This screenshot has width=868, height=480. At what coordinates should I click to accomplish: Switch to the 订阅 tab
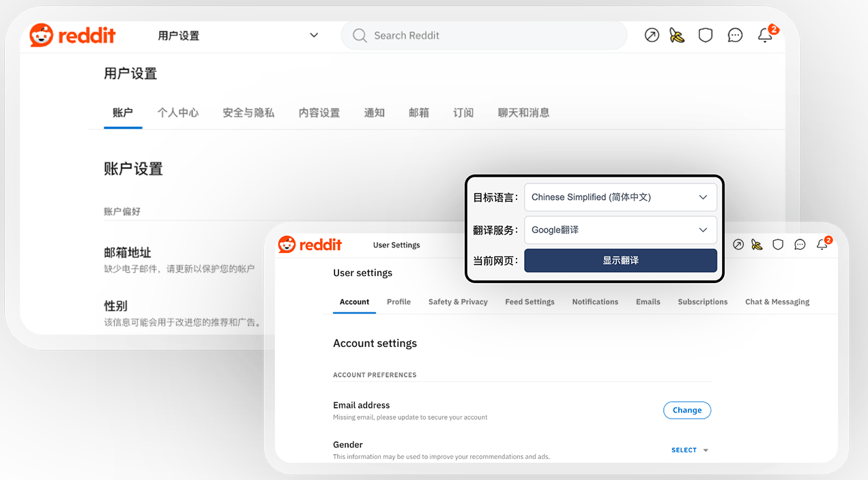463,112
